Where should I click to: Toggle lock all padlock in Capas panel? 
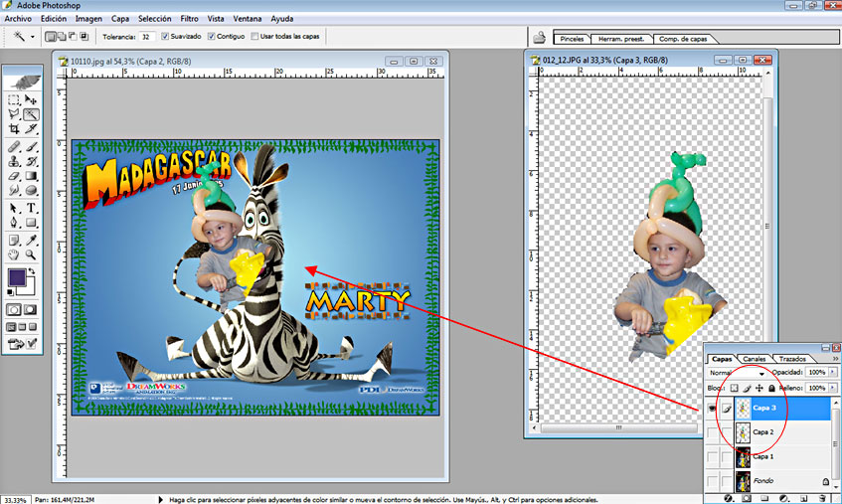tap(771, 388)
